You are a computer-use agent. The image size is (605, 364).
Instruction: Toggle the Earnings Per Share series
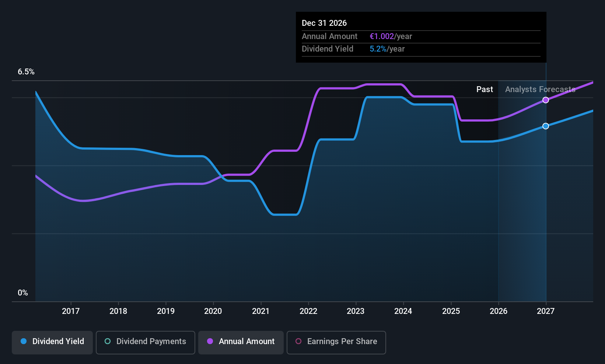336,343
